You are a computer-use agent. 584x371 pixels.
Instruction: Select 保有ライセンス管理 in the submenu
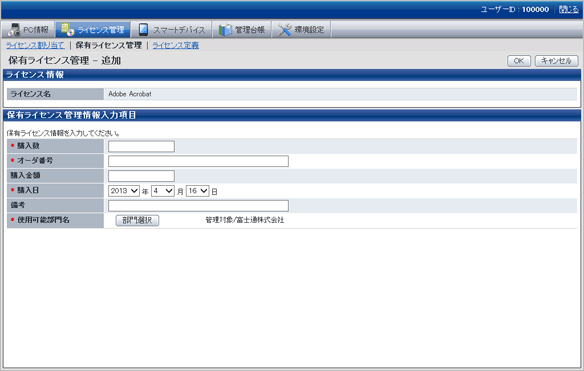pos(109,45)
